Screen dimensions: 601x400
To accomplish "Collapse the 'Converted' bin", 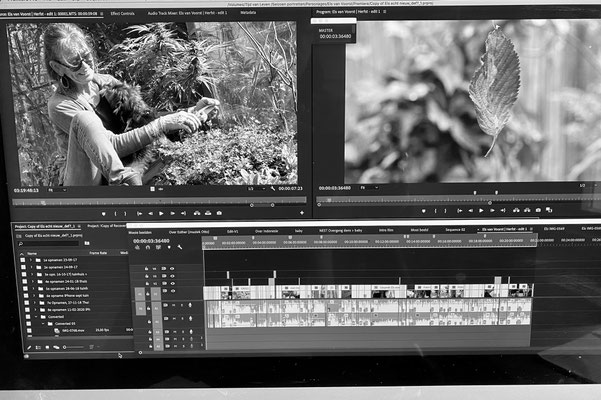I will (x=37, y=317).
